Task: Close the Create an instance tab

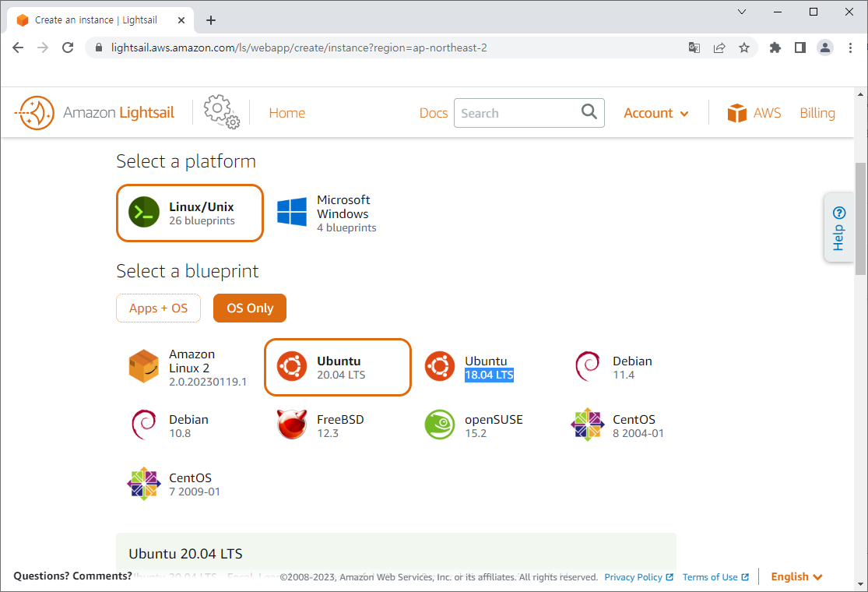Action: (x=181, y=20)
